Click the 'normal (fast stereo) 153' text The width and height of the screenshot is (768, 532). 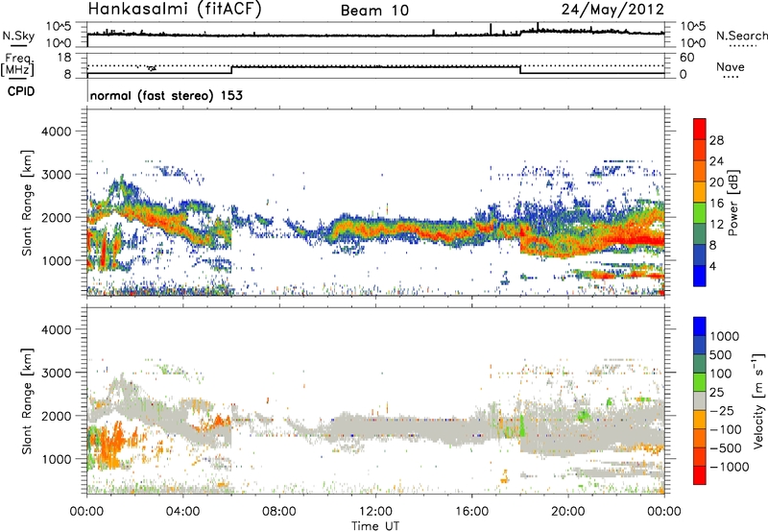click(166, 95)
